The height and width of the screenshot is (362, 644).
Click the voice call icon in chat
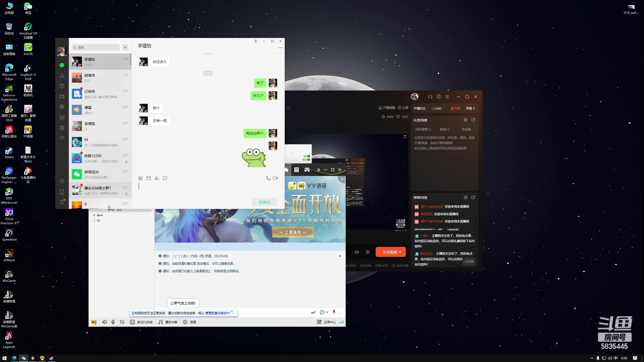point(268,178)
